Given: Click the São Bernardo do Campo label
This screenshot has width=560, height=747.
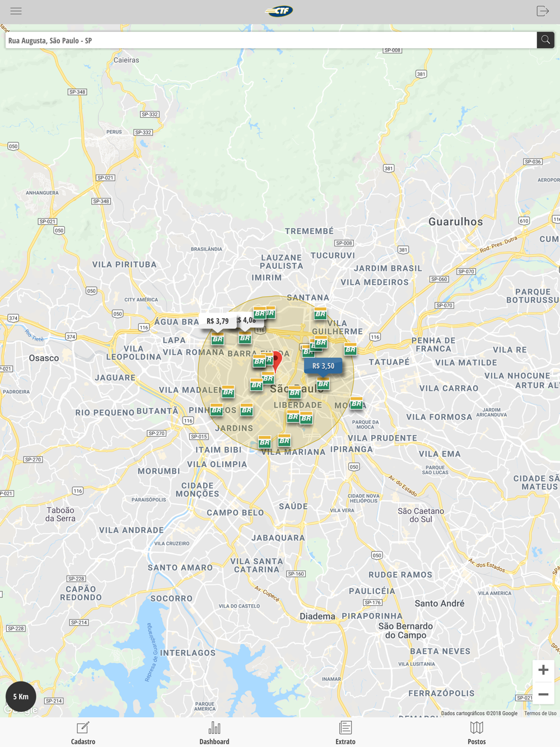Looking at the screenshot, I should [405, 631].
